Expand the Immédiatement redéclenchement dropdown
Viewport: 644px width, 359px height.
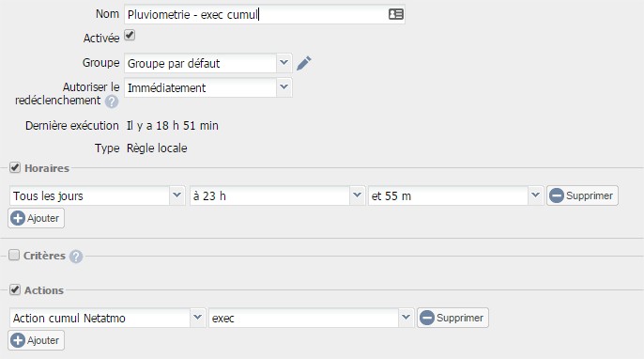[207, 87]
